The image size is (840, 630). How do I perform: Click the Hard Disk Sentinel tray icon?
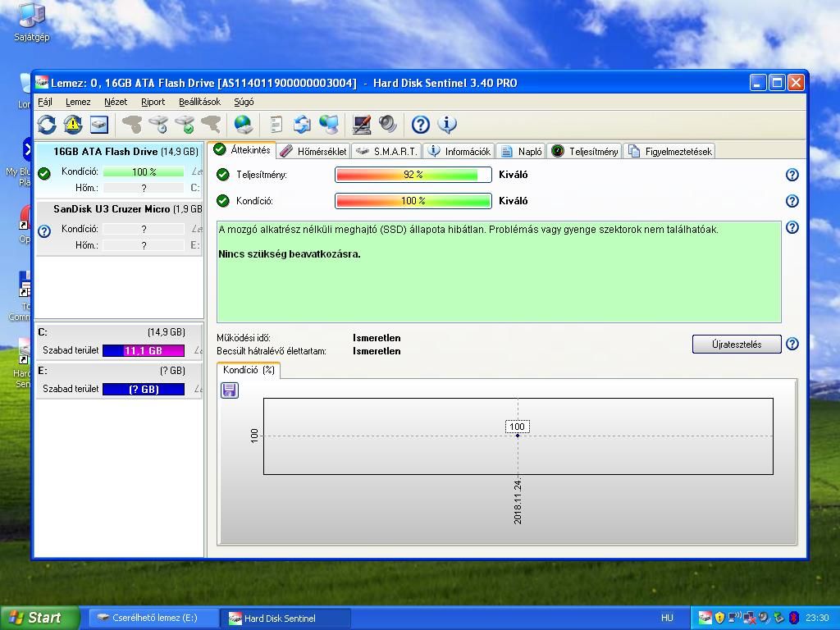[705, 618]
